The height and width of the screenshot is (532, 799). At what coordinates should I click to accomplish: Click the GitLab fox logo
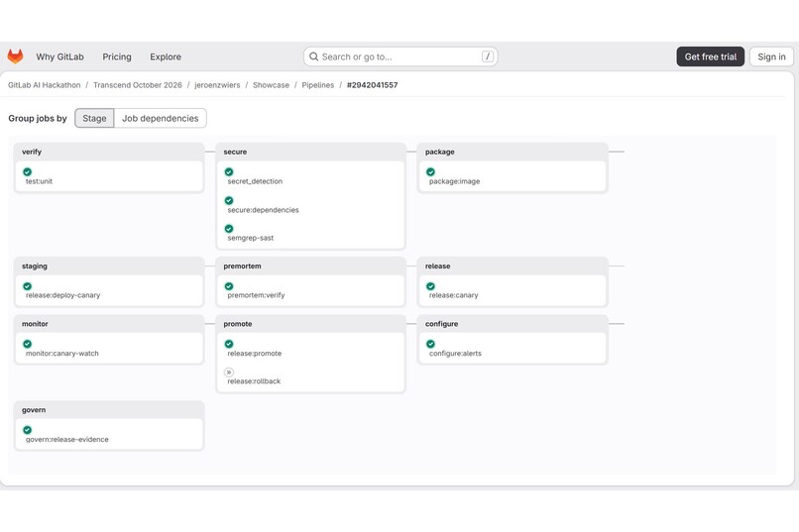pyautogui.click(x=15, y=56)
